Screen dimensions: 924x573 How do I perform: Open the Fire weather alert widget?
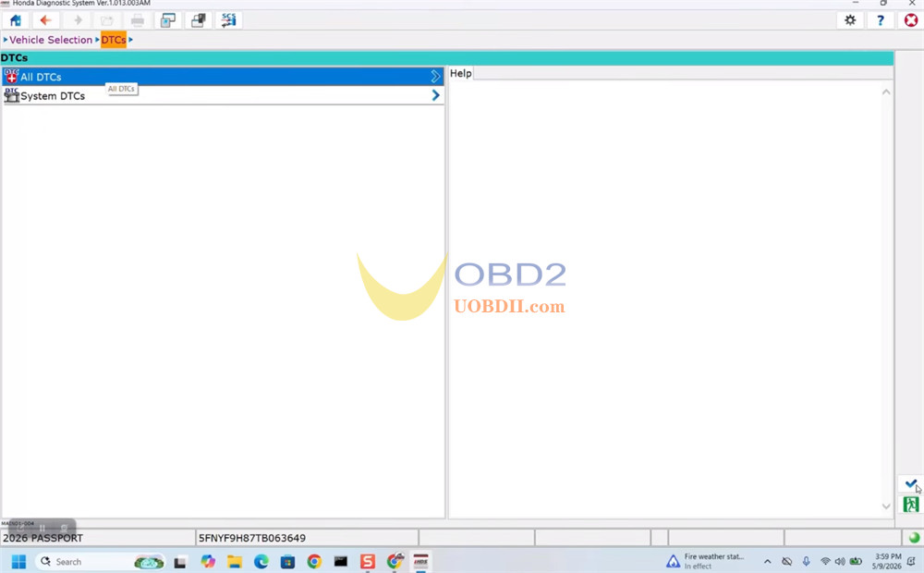tap(705, 561)
